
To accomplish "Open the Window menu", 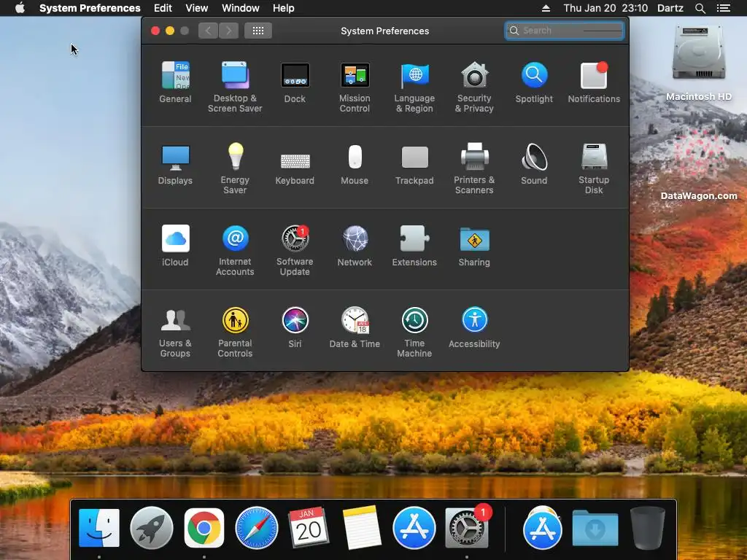I will click(x=241, y=8).
